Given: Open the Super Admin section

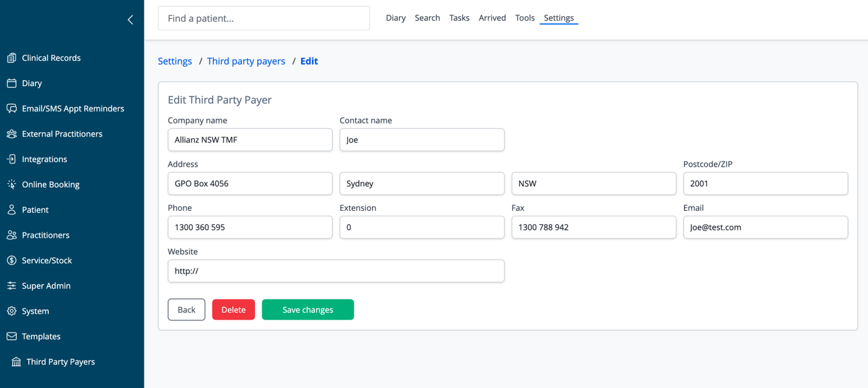Looking at the screenshot, I should click(46, 286).
